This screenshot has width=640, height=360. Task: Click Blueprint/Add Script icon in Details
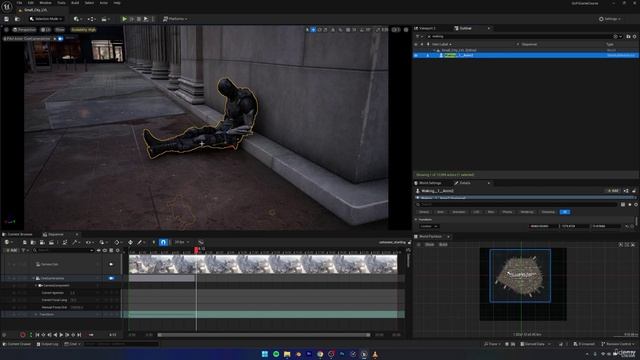coord(626,191)
